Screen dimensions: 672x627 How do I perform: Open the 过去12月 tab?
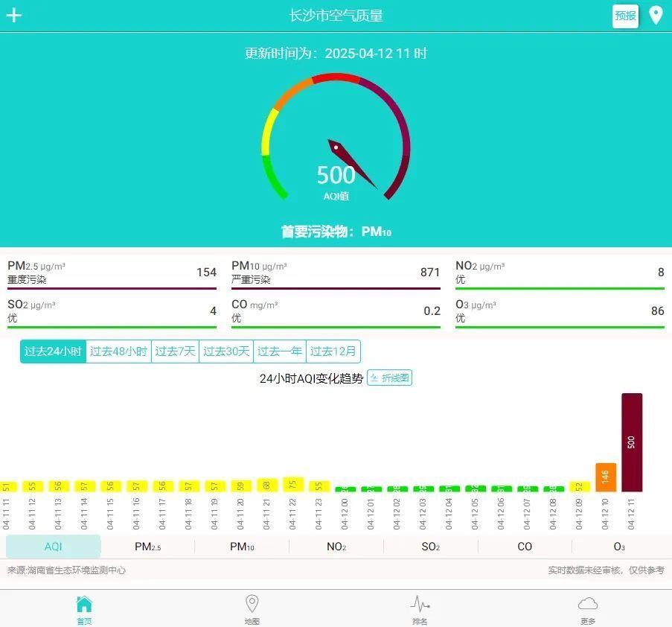(333, 351)
